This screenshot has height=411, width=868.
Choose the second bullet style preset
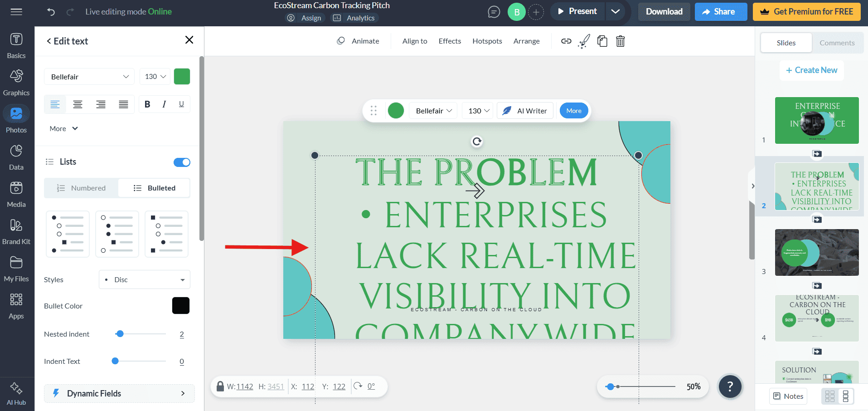[x=117, y=234]
